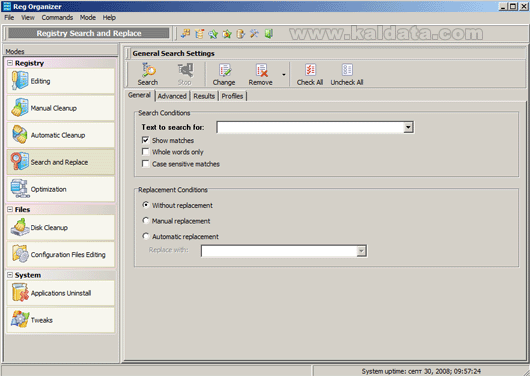Select the Search and Replace mode icon
This screenshot has width=530, height=376.
[20, 161]
